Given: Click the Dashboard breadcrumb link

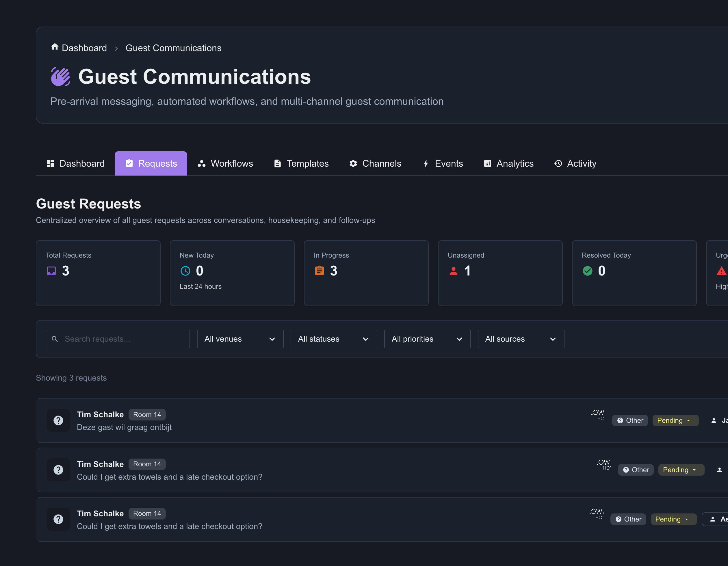Looking at the screenshot, I should point(84,48).
